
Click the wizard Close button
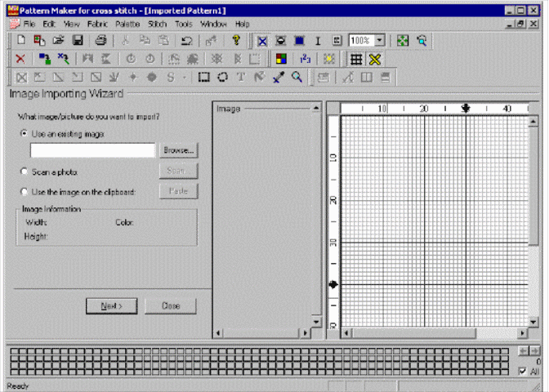[x=171, y=306]
